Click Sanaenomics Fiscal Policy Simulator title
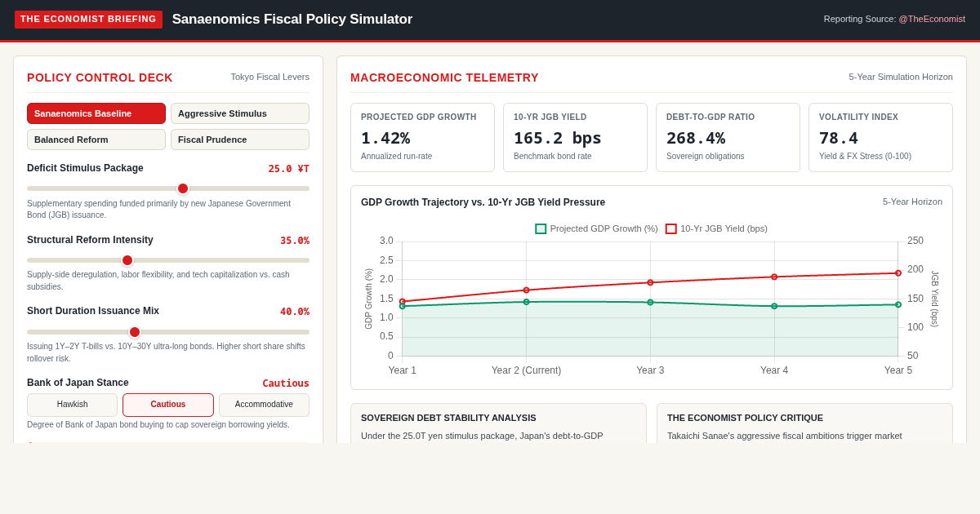This screenshot has width=980, height=514. 292,20
